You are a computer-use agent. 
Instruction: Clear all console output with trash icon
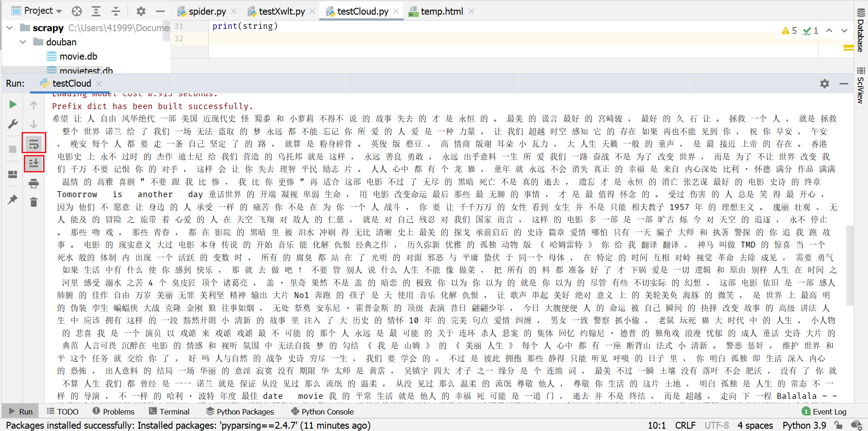point(33,202)
